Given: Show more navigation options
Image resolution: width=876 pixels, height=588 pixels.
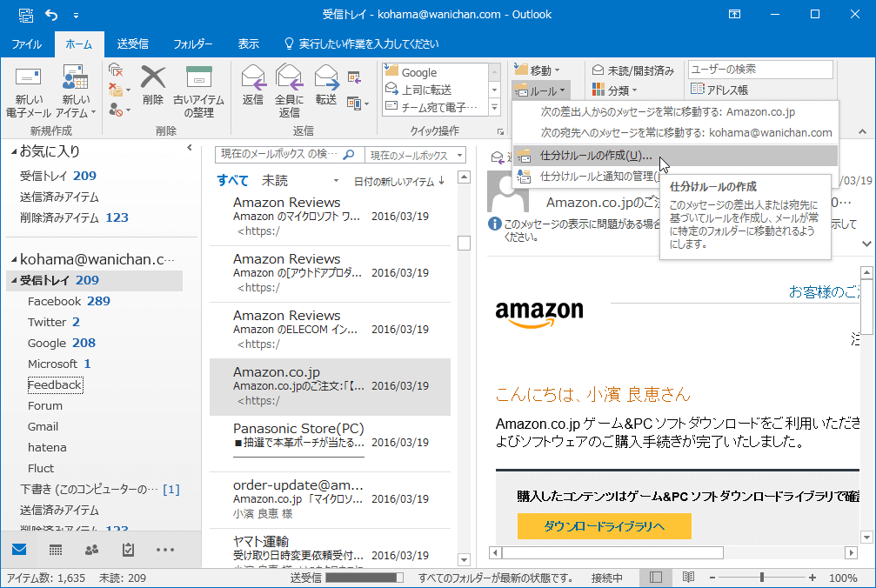Looking at the screenshot, I should (165, 550).
